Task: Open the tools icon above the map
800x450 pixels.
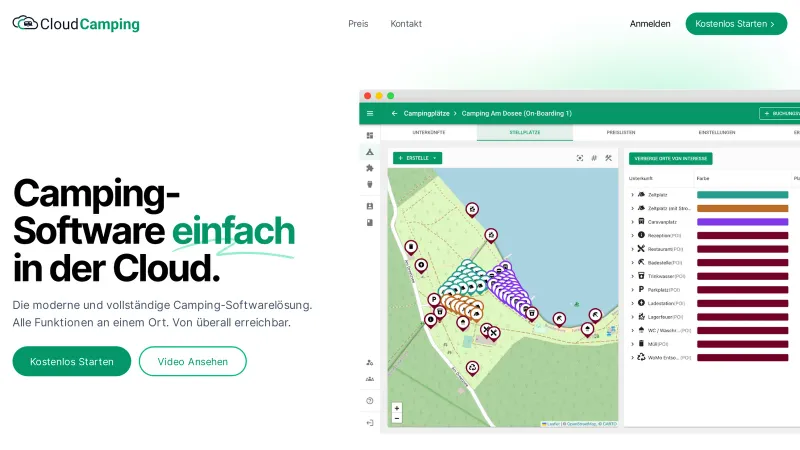Action: tap(607, 158)
